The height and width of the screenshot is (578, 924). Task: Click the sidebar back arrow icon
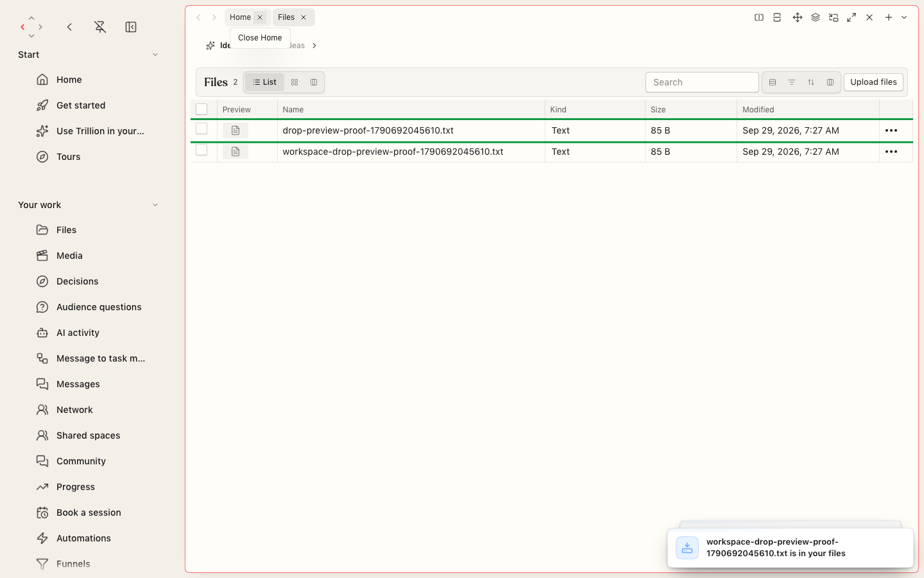(69, 27)
